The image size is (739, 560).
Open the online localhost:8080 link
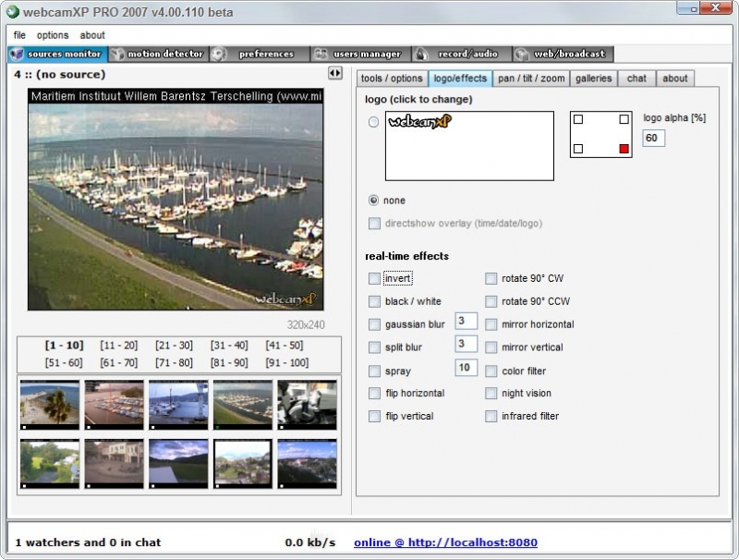(x=445, y=542)
